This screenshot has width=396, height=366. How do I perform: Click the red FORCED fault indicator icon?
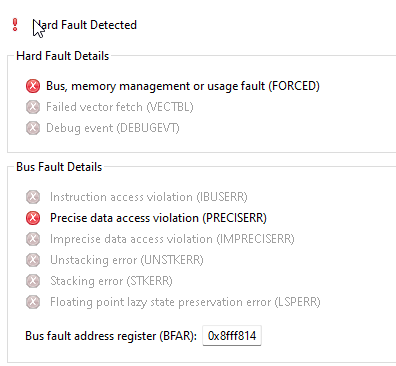click(x=33, y=86)
